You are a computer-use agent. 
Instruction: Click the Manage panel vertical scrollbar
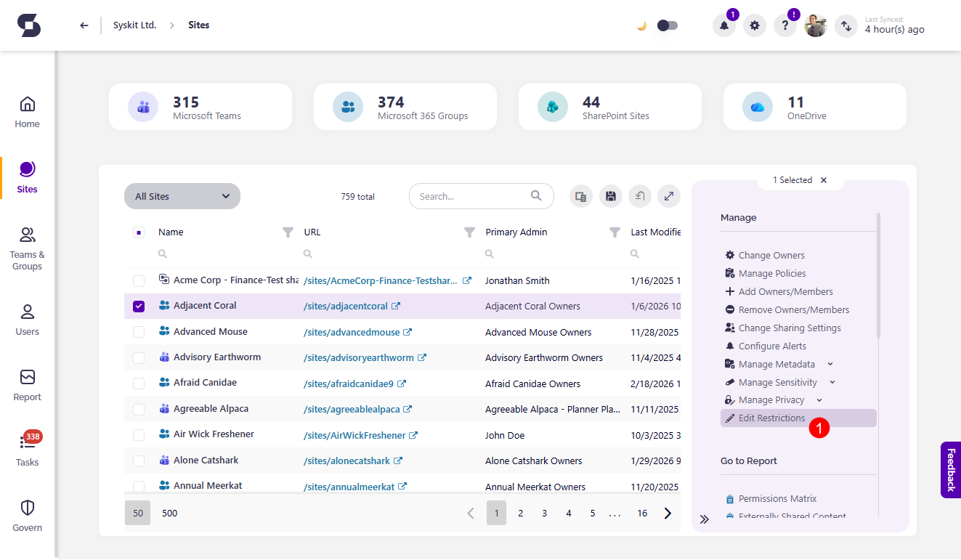878,276
